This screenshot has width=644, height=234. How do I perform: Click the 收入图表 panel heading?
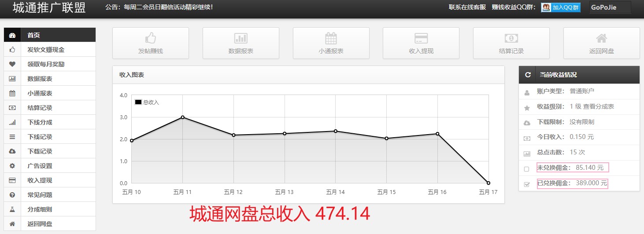coord(132,75)
